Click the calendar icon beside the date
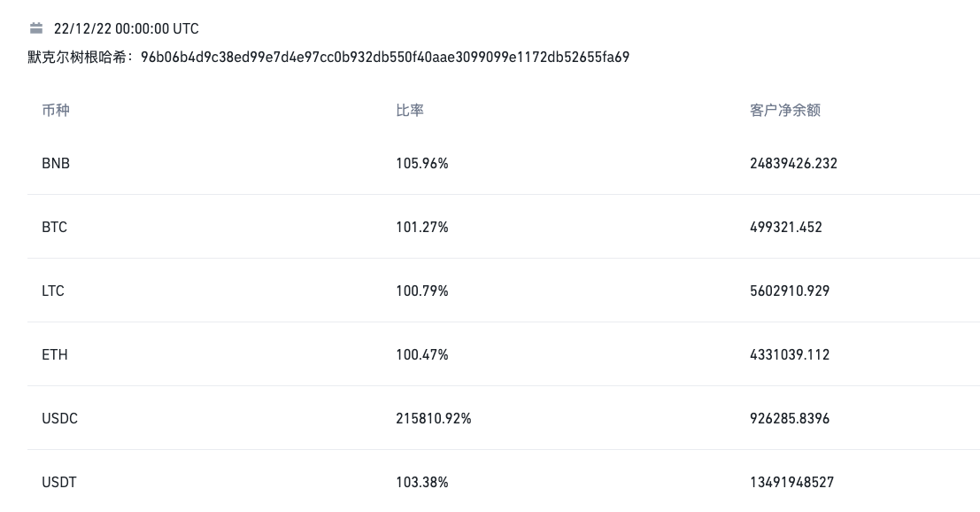The width and height of the screenshot is (980, 512). (36, 28)
